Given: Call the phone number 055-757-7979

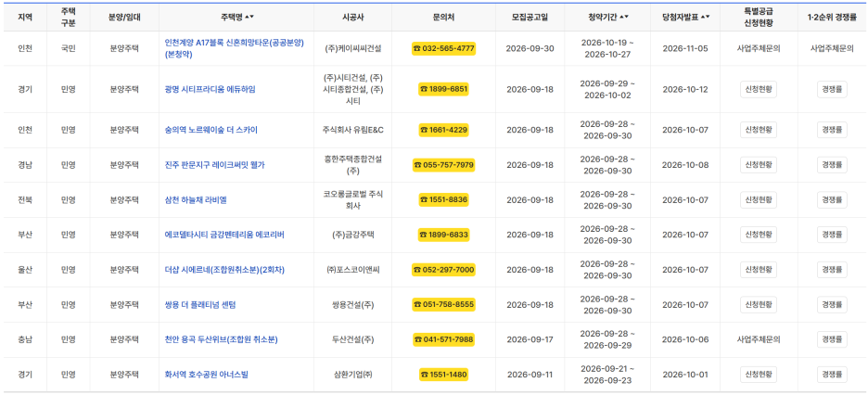Looking at the screenshot, I should point(443,165).
